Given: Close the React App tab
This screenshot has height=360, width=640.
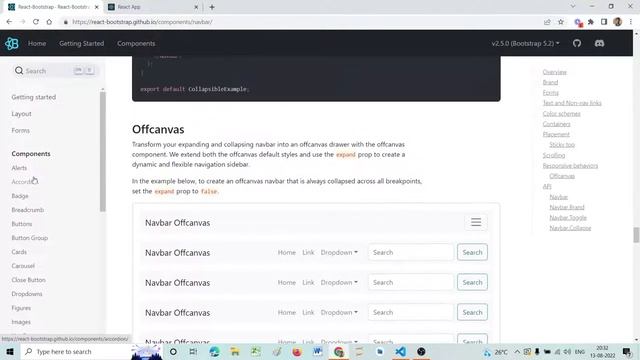Looking at the screenshot, I should tap(196, 7).
